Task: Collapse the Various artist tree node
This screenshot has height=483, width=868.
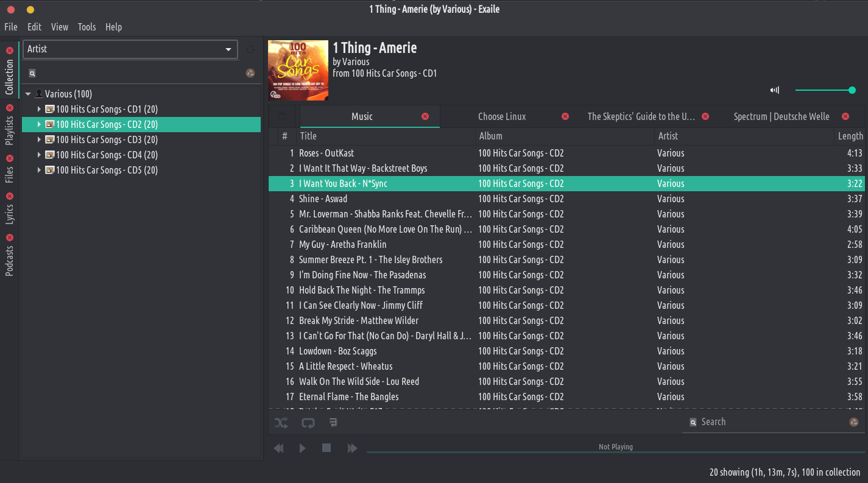Action: click(x=28, y=94)
